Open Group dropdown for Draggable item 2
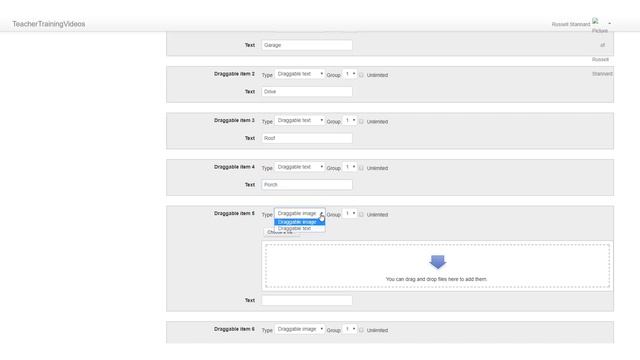The width and height of the screenshot is (640, 360). point(350,74)
